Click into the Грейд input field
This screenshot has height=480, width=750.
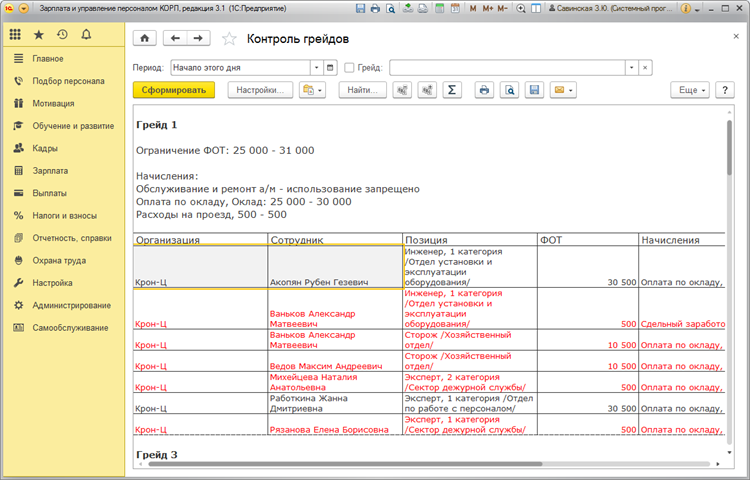pyautogui.click(x=507, y=67)
